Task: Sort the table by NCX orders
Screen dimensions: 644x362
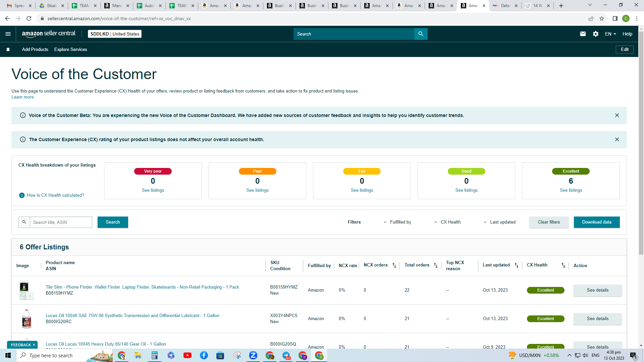Action: [x=394, y=265]
